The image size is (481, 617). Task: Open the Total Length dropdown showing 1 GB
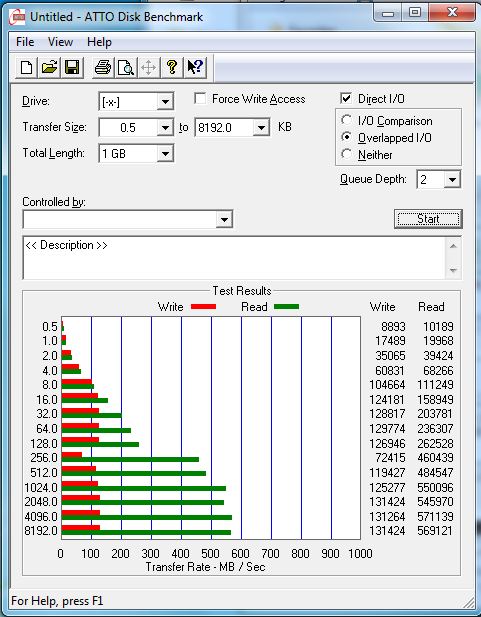(165, 153)
